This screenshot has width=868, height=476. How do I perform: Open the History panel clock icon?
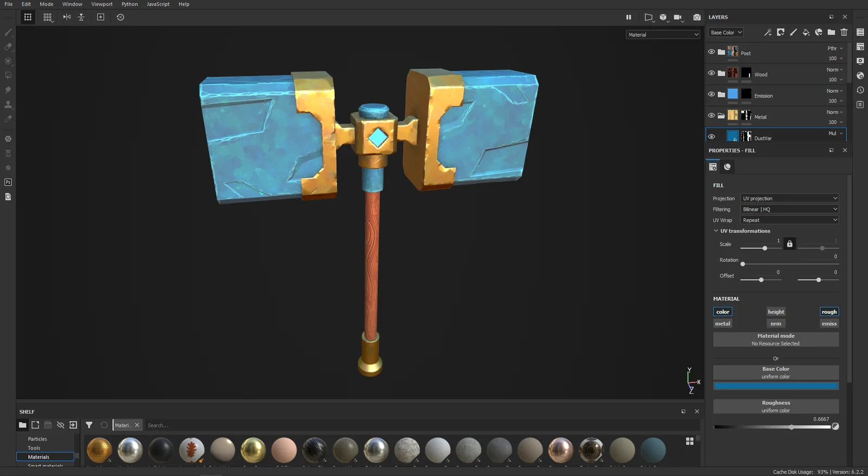point(860,90)
